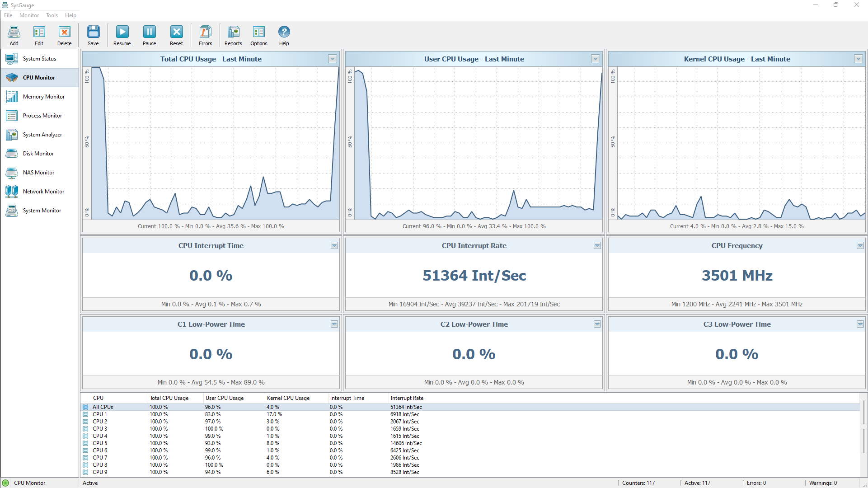
Task: Expand the C3 Low-Power Time options
Action: tap(860, 324)
